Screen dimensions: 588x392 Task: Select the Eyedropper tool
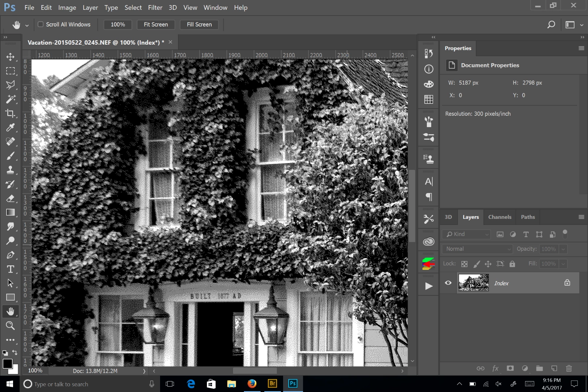pos(10,127)
